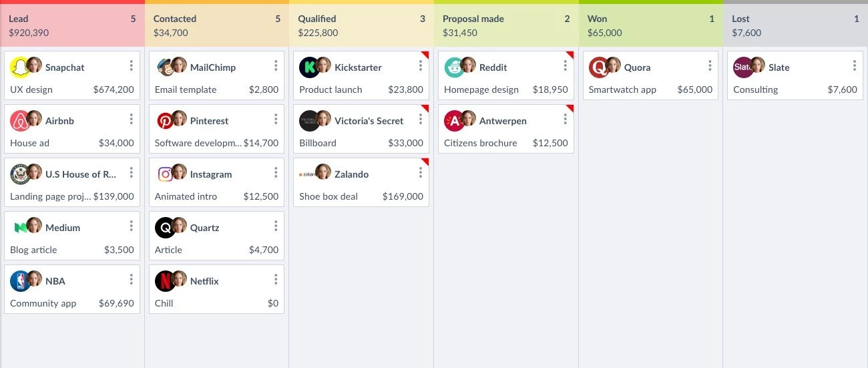868x368 pixels.
Task: Click the Reddit alien logo icon
Action: [x=453, y=67]
